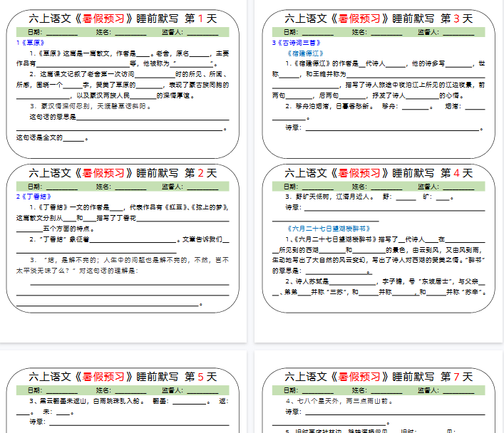
Task: Select the blue title 3《古诗词三首》
Action: [297, 43]
